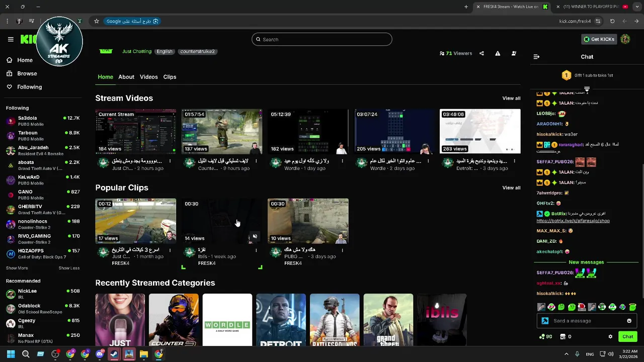Select the Home channel tab
644x362 pixels.
(x=105, y=77)
